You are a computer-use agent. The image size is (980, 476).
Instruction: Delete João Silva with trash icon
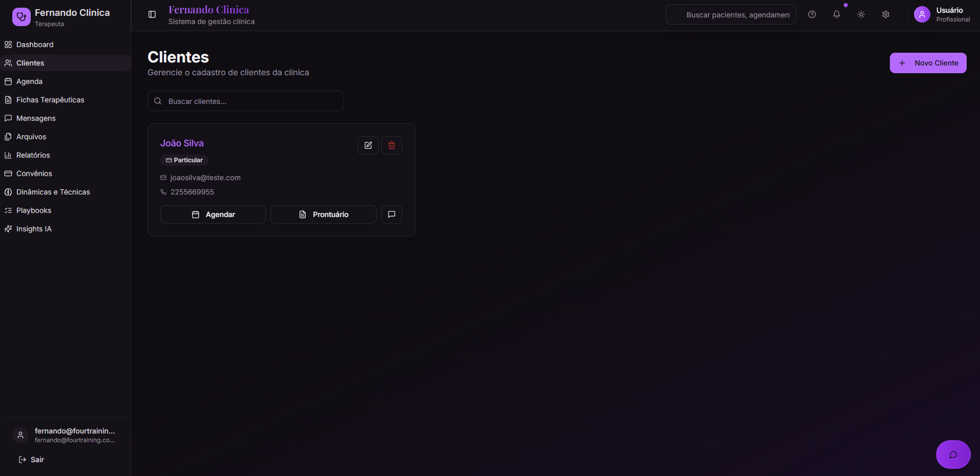point(392,145)
